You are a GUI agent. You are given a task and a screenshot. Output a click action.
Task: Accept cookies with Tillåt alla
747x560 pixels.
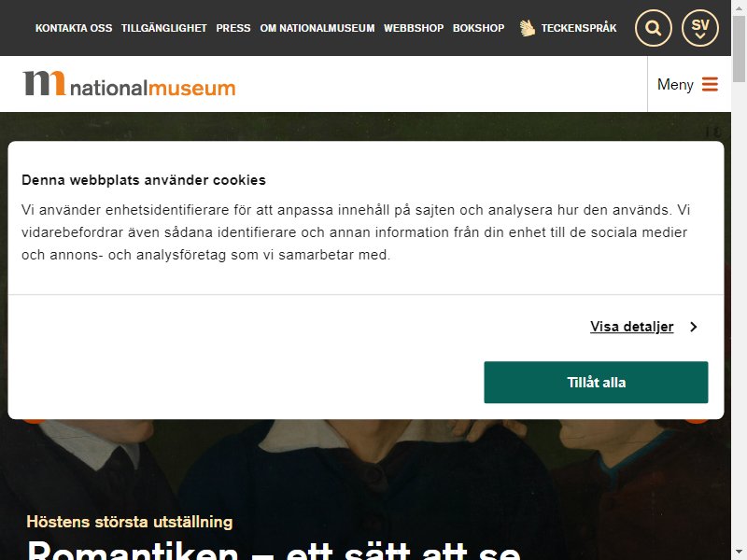[x=596, y=383]
